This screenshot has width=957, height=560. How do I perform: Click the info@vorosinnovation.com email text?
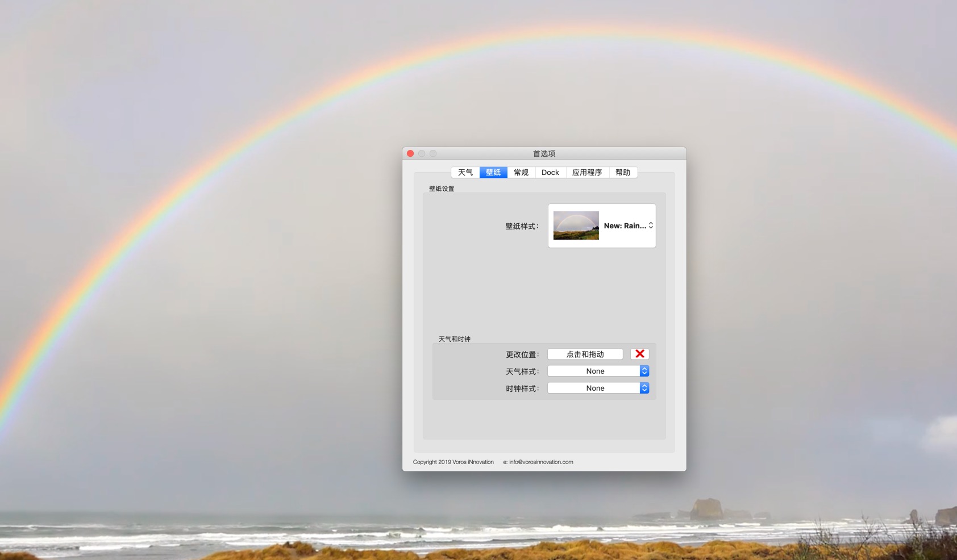(541, 462)
